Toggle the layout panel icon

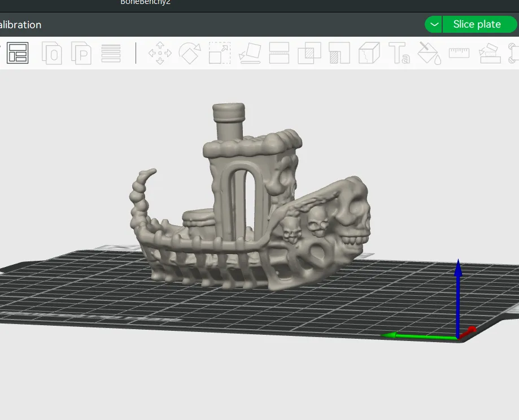tap(17, 53)
